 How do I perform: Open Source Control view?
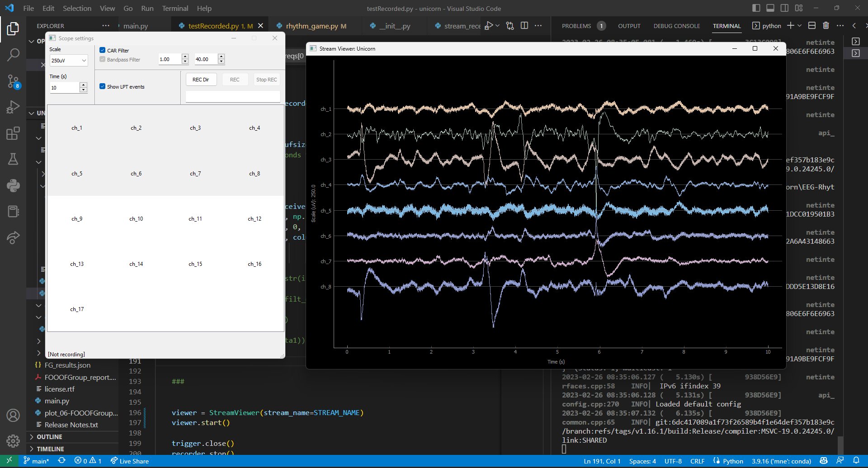coord(13,81)
